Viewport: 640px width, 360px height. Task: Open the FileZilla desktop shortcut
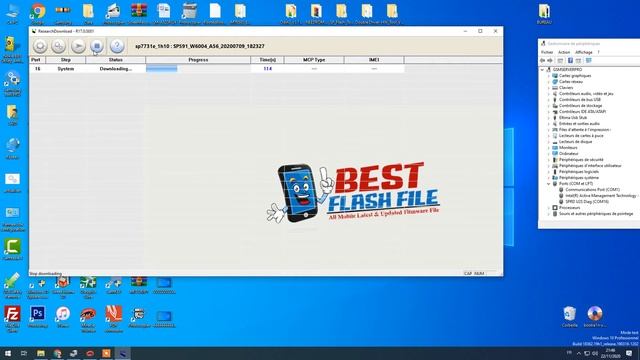pyautogui.click(x=12, y=318)
